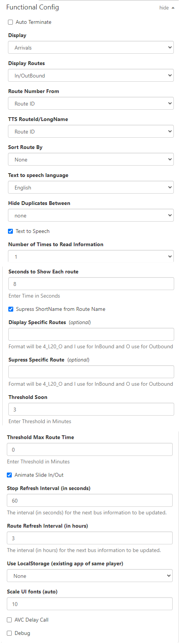Open the Display Routes In/OutBound dropdown
Image resolution: width=181 pixels, height=644 pixels.
[91, 76]
